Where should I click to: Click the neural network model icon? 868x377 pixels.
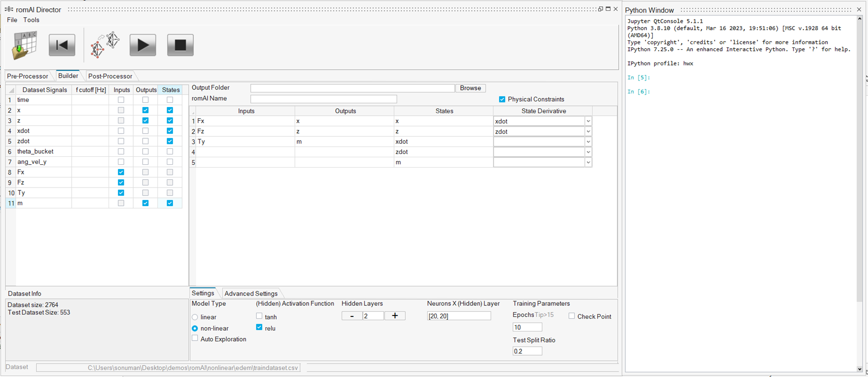pos(105,45)
